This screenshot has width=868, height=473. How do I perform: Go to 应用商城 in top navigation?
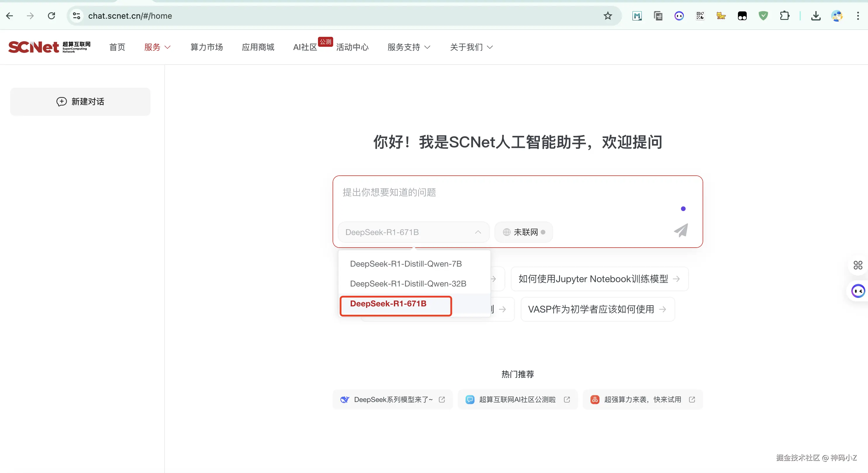[x=258, y=47]
